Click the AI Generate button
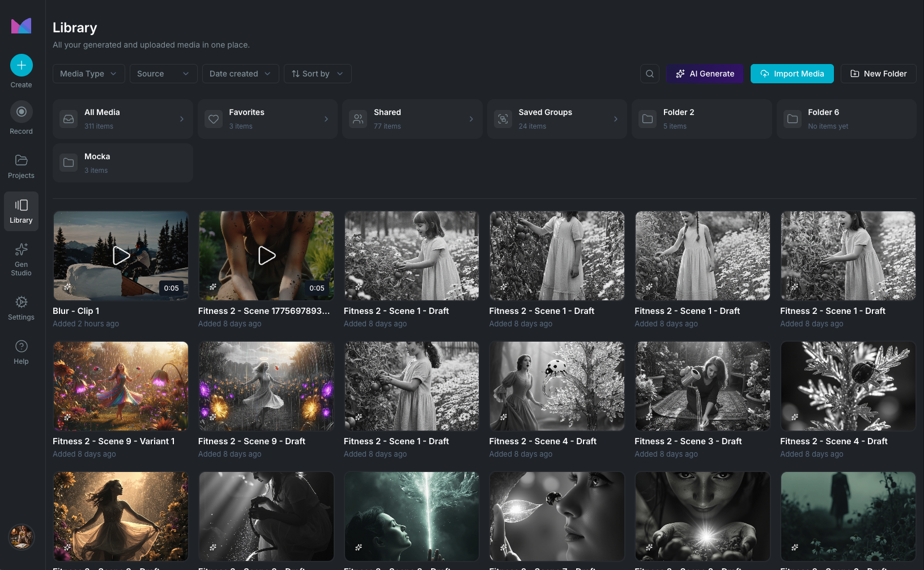This screenshot has height=570, width=924. click(705, 74)
